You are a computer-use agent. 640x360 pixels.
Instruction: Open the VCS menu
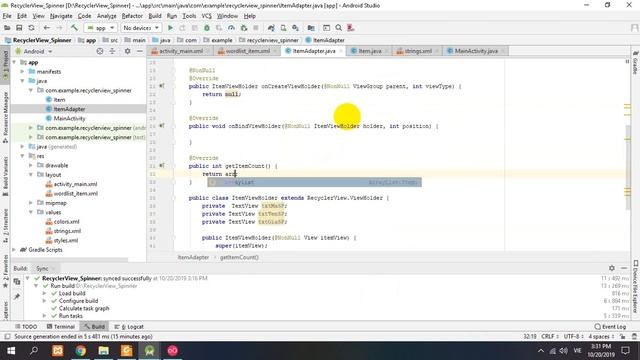pyautogui.click(x=207, y=16)
